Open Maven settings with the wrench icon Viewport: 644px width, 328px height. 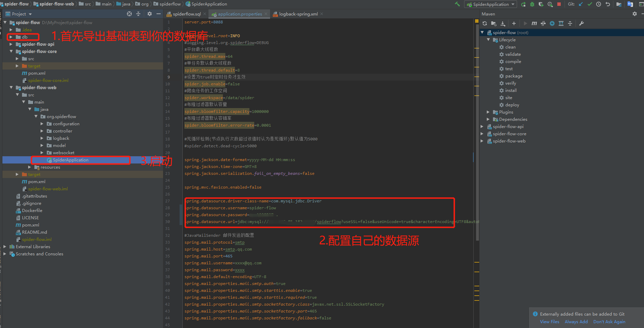click(x=581, y=23)
